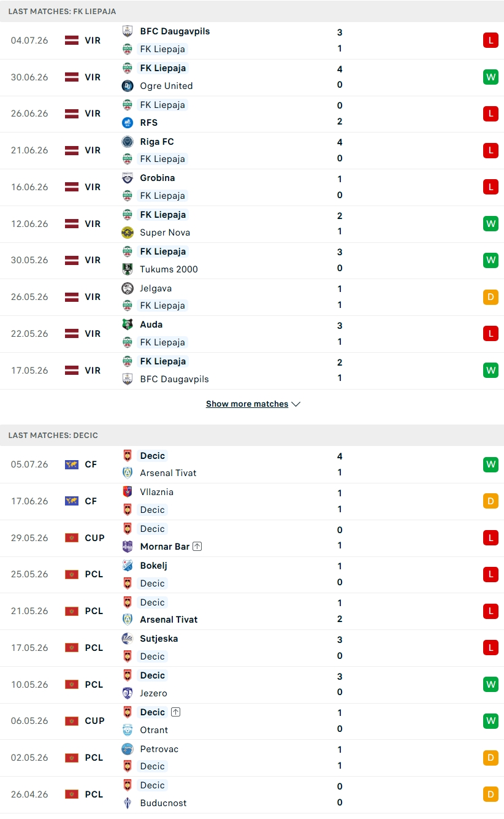Viewport: 504px width, 819px height.
Task: Click the Ogre United team logo
Action: point(128,86)
